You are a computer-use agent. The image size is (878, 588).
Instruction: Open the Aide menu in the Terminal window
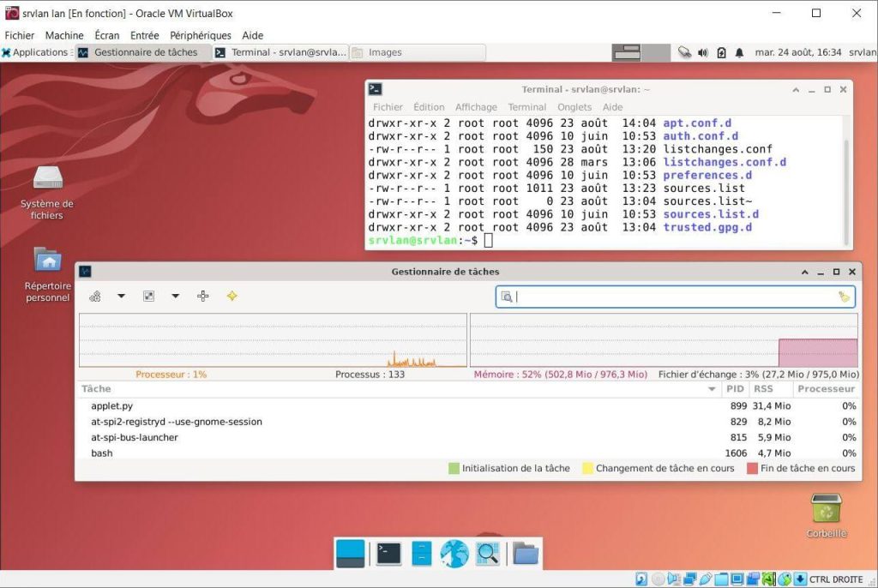tap(612, 107)
